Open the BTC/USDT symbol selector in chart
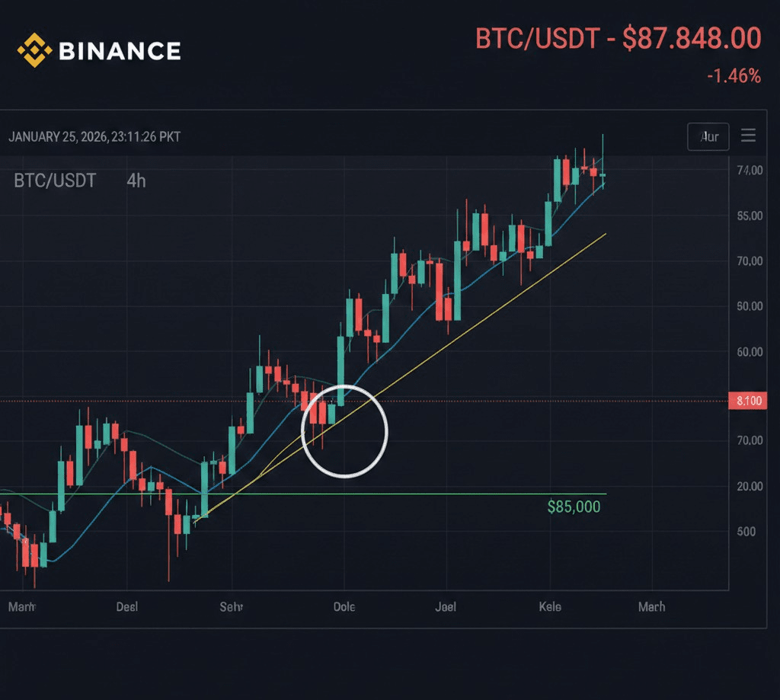The height and width of the screenshot is (700, 780). click(55, 181)
